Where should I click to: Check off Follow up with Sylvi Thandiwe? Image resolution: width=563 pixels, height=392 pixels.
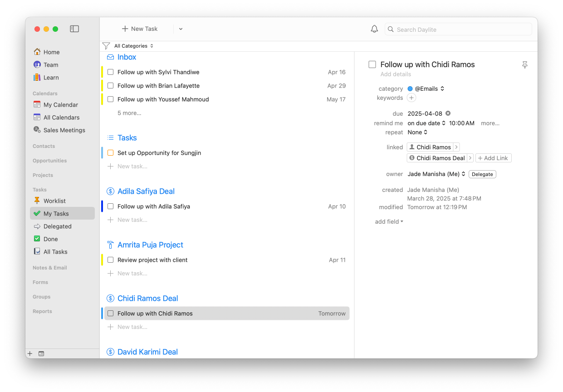(110, 72)
